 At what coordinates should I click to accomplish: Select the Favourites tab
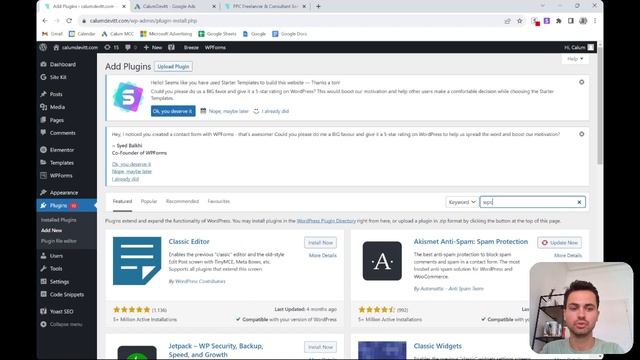[x=218, y=201]
